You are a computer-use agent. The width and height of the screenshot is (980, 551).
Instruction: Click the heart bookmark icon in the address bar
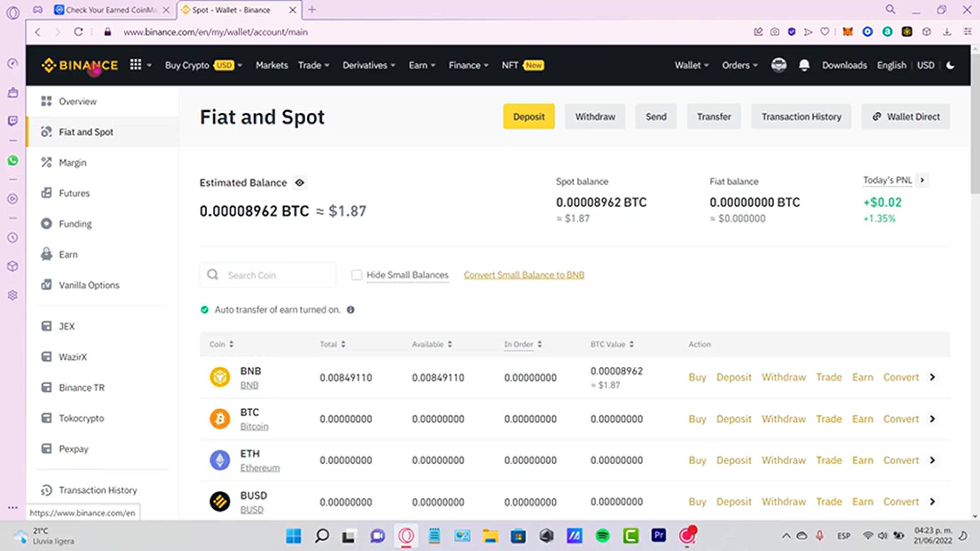coord(825,32)
